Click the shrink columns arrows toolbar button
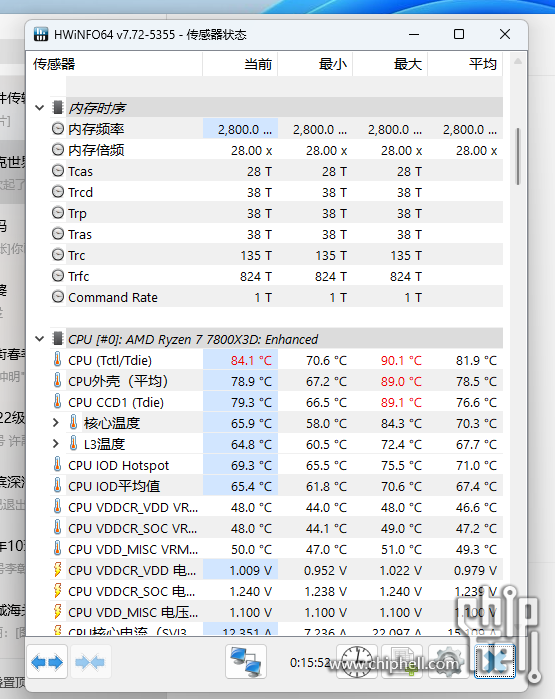555x699 pixels. pyautogui.click(x=90, y=662)
